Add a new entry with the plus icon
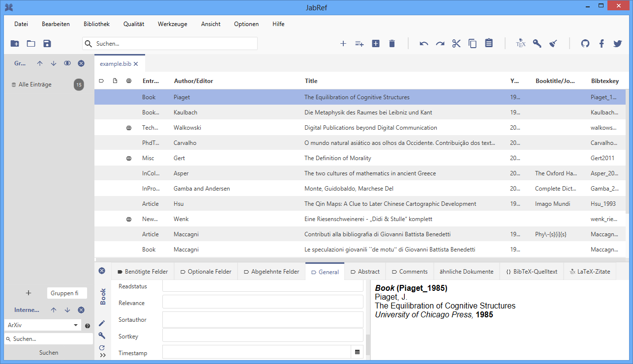The image size is (633, 364). click(x=343, y=43)
